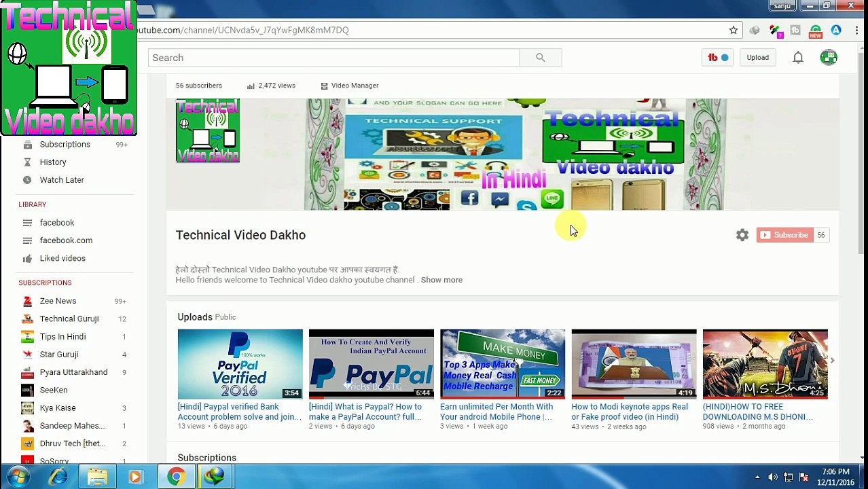Click the search magnifier button
This screenshot has height=489, width=868.
click(x=541, y=58)
